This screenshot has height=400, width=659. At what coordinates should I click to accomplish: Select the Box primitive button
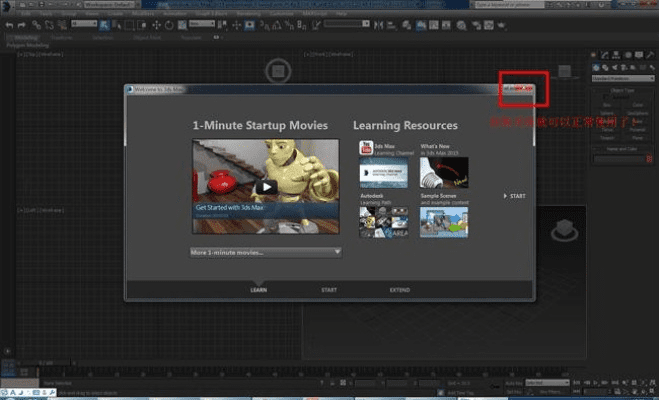coord(607,103)
